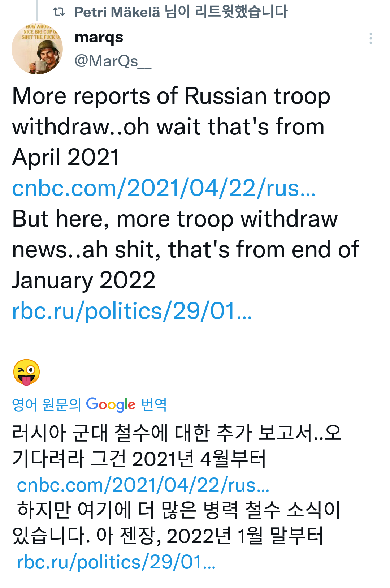Click the 'January 2022' text
The image size is (390, 588).
coord(83,280)
